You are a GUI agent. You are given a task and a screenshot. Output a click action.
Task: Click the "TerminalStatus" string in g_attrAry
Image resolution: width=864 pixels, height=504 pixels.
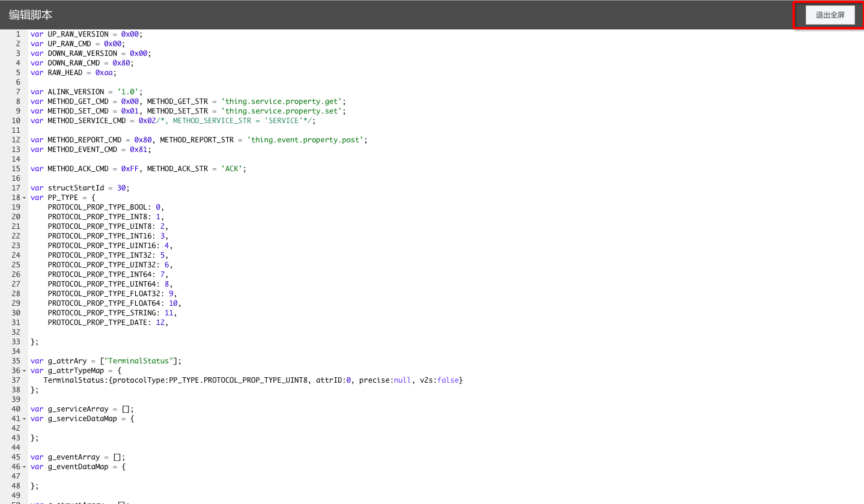tap(139, 361)
